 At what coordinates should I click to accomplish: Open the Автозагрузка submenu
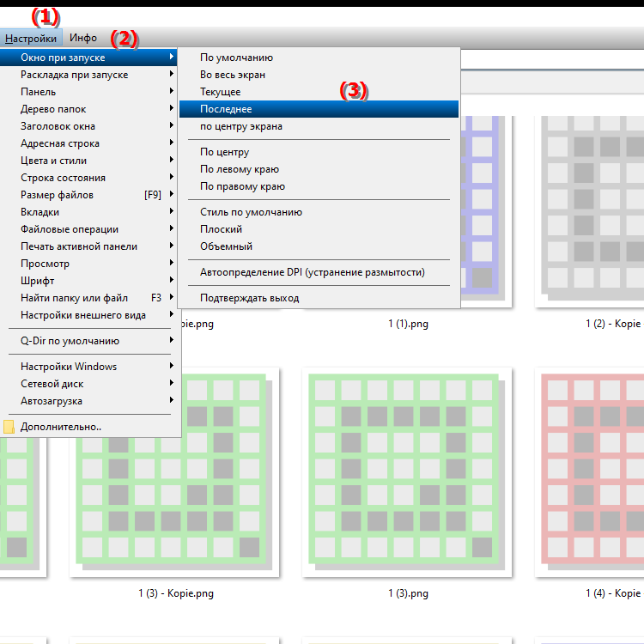[88, 401]
